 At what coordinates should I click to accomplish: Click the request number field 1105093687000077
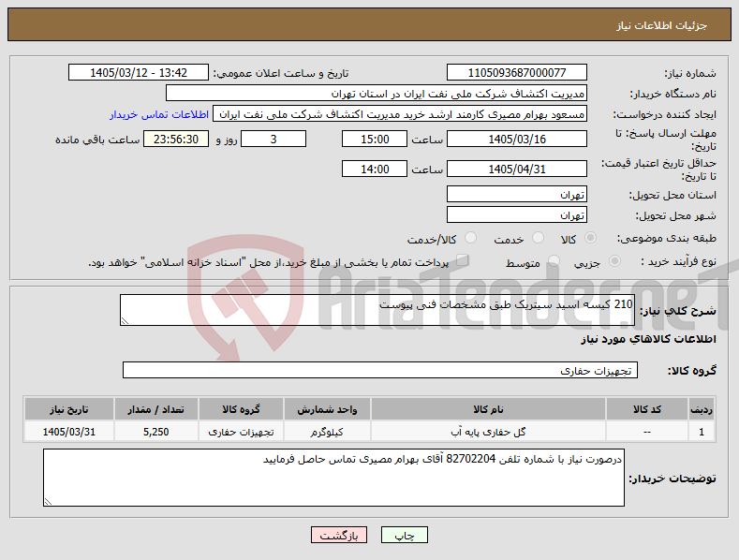click(516, 73)
